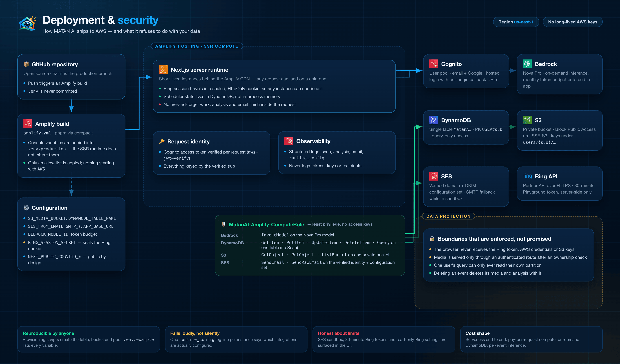Screen dimensions: 620x364
Task: Click the GitHub repository box icon
Action: (26, 64)
